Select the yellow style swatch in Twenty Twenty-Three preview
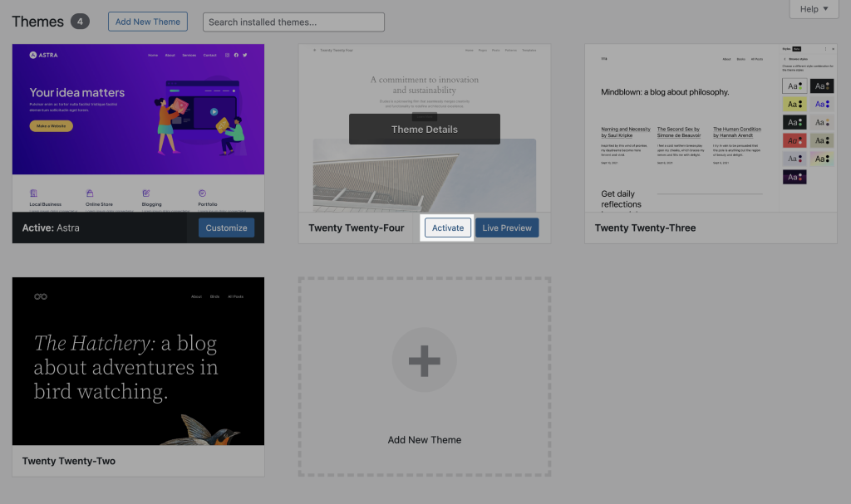This screenshot has height=504, width=851. tap(794, 104)
